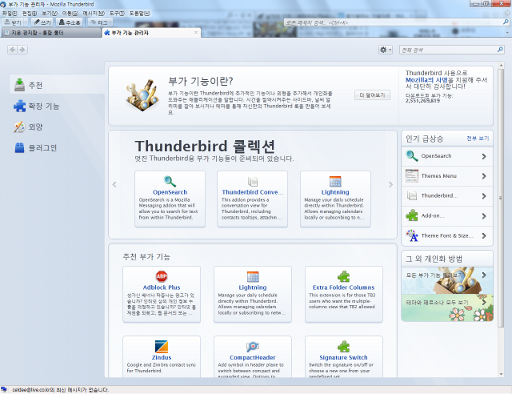Browse all add-ons banner

[447, 280]
